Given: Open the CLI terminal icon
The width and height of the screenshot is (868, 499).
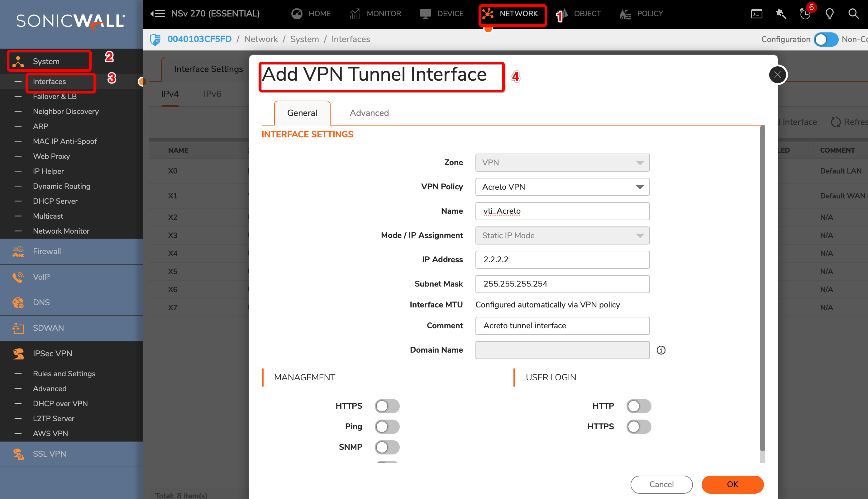Looking at the screenshot, I should point(756,14).
